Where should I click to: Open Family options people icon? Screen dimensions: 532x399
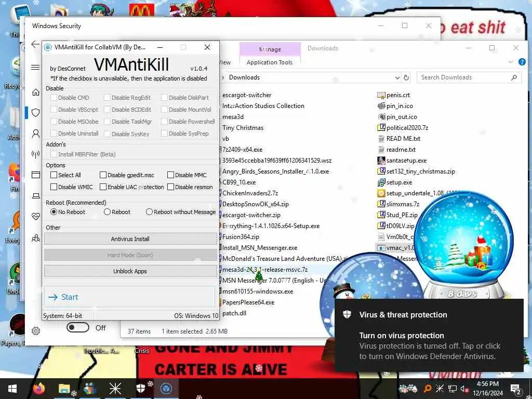click(36, 238)
